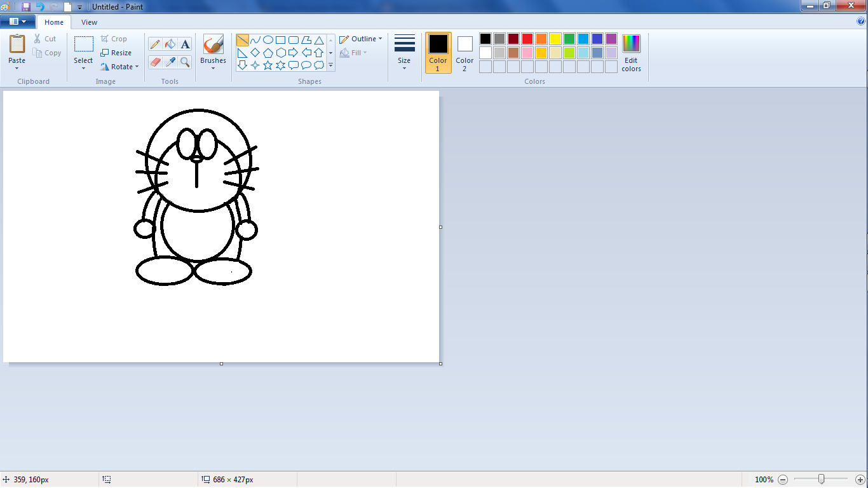868x488 pixels.
Task: Pick the red color swatch
Action: point(527,39)
